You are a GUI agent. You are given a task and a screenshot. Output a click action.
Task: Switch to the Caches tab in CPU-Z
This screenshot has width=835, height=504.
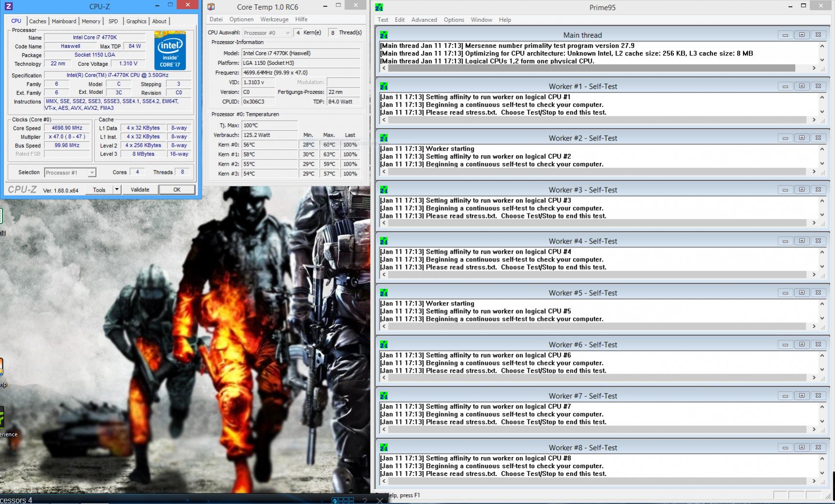click(x=37, y=21)
